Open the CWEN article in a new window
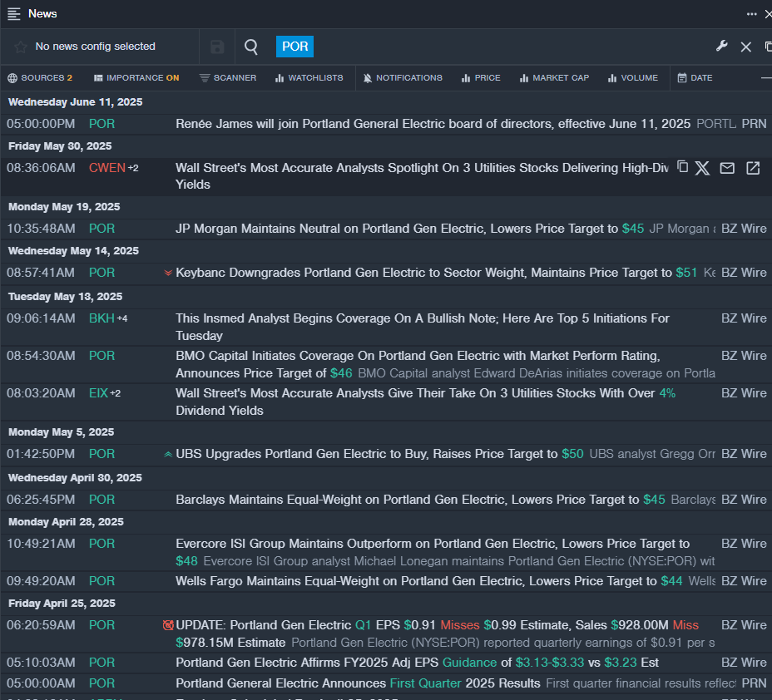 [753, 168]
